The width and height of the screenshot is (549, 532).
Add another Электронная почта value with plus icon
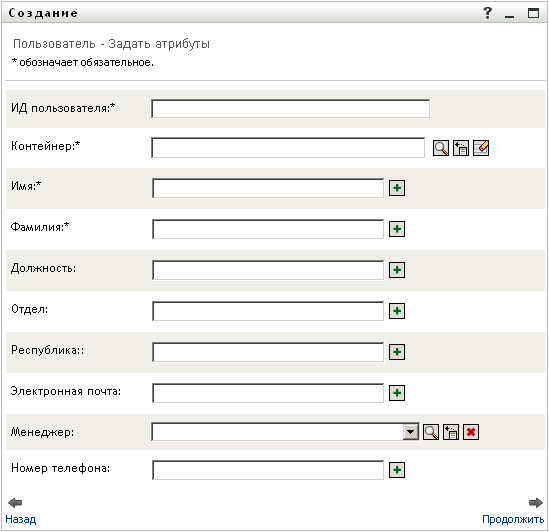tap(397, 393)
